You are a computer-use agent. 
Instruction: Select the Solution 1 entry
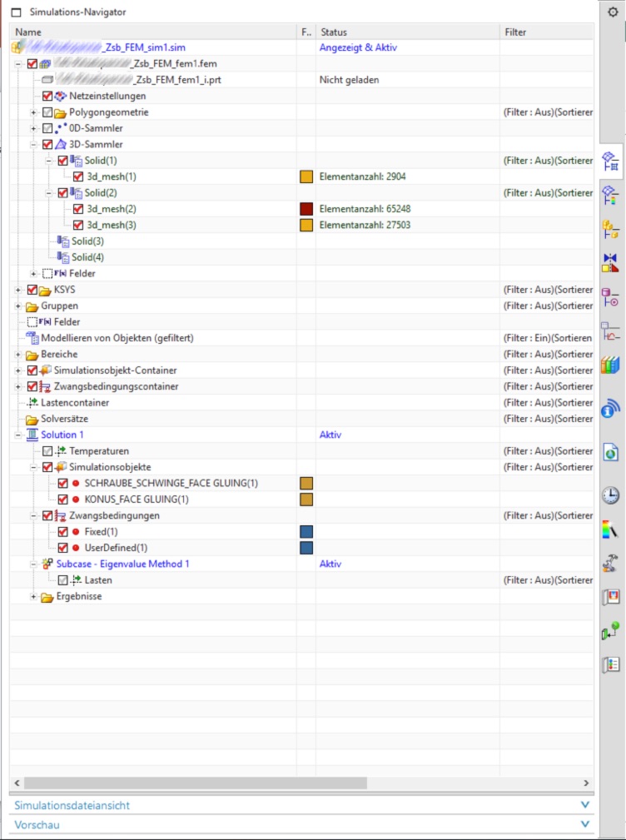point(62,435)
